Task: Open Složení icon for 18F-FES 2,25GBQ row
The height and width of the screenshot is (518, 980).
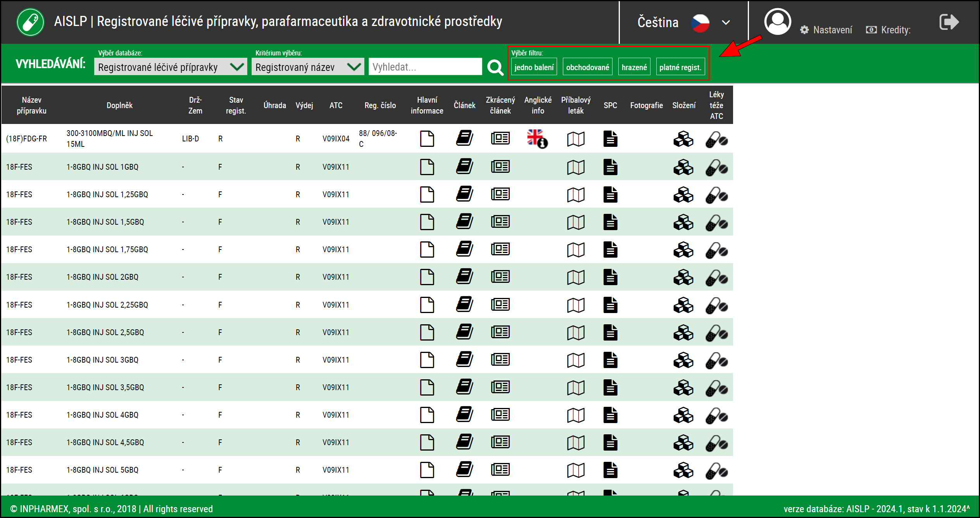Action: [x=683, y=305]
